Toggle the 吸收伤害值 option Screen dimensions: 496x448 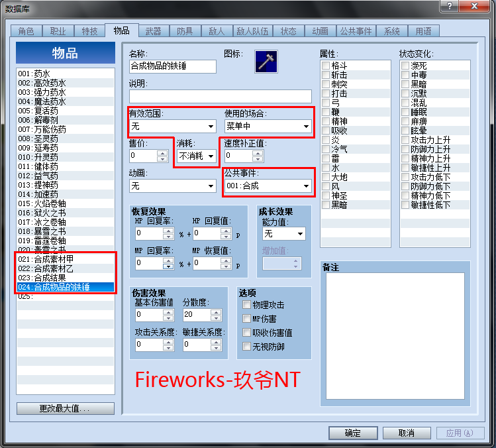(x=247, y=333)
